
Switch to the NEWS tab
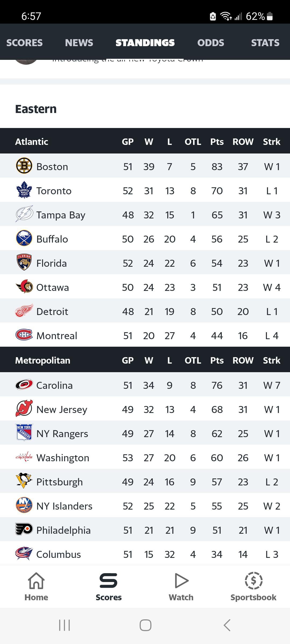point(79,43)
